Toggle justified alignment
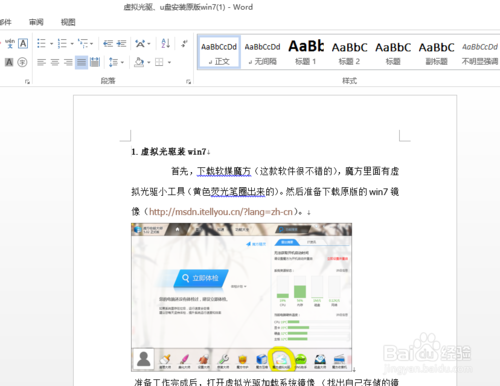Viewport: 500px width, 386px height. (81, 62)
